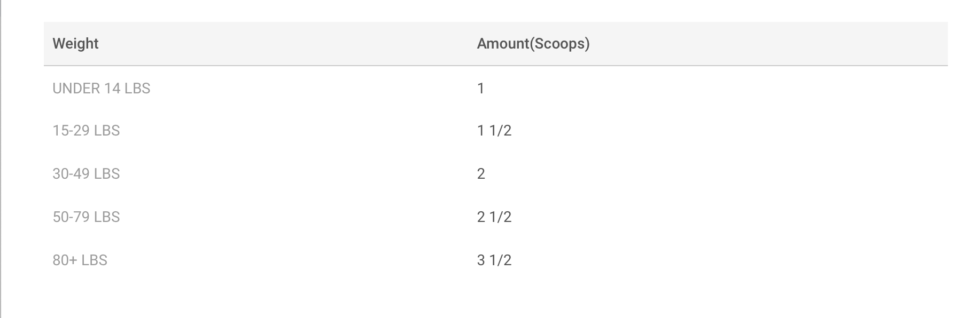Click the Weight column header
This screenshot has width=980, height=318.
coord(75,44)
